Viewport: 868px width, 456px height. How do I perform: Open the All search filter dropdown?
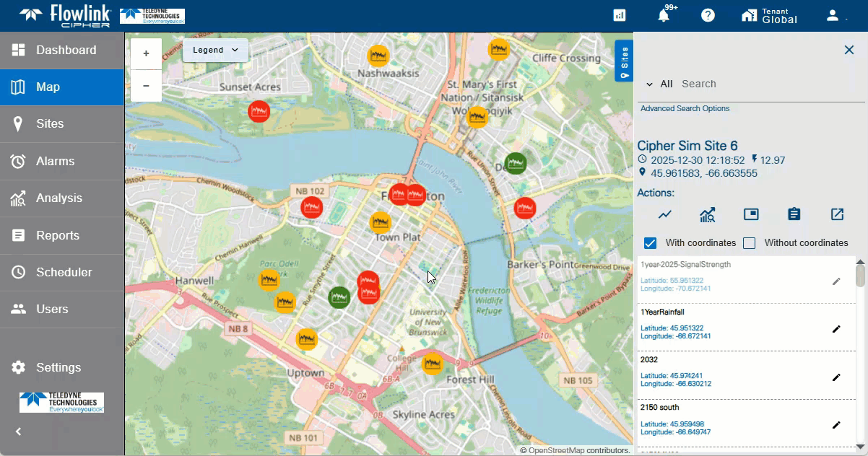[x=659, y=84]
